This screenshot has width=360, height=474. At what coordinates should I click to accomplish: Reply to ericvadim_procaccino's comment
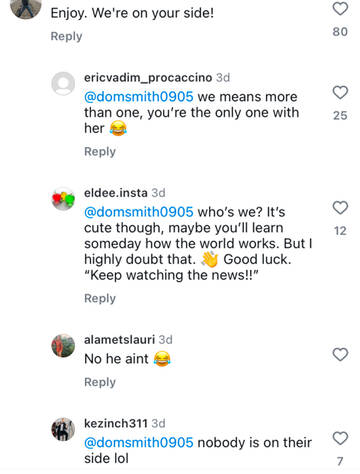click(x=100, y=152)
